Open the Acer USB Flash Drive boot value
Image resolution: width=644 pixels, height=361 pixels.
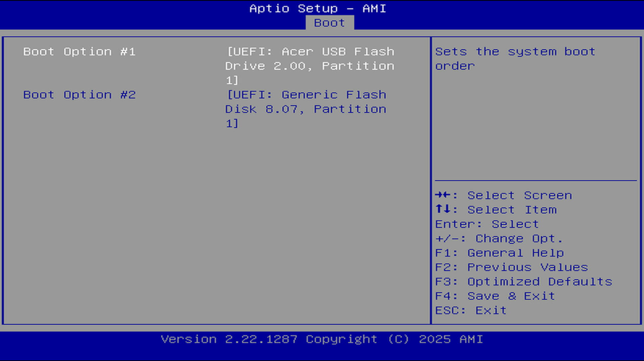click(309, 66)
